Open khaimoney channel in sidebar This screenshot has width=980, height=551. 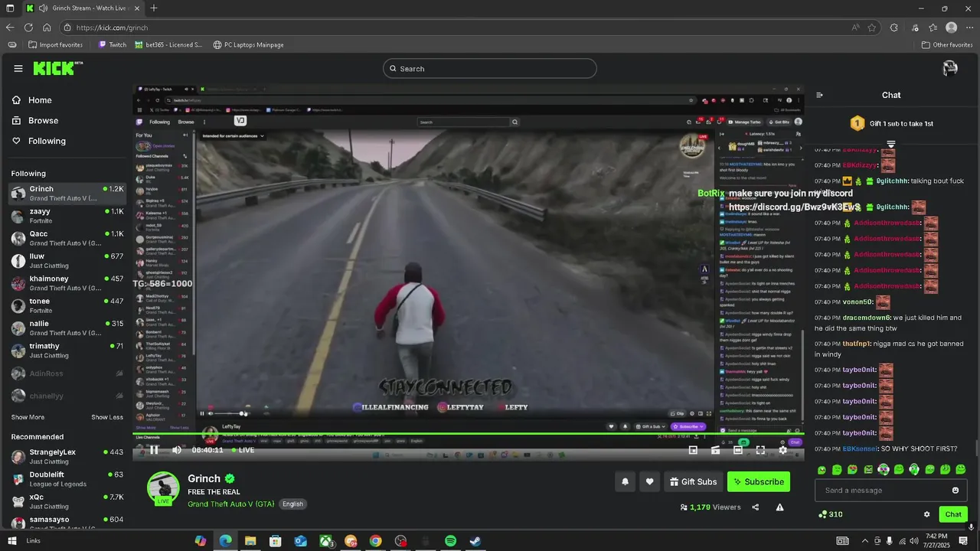(x=67, y=283)
